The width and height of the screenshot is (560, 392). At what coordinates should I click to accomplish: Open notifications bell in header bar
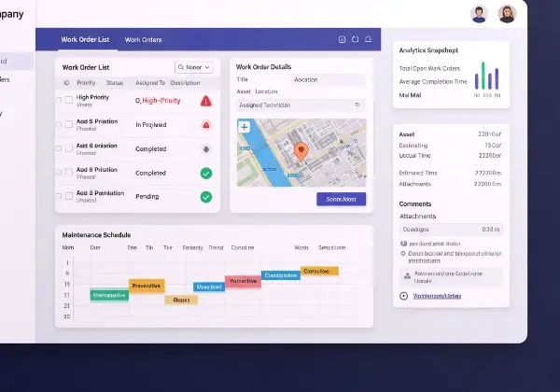[x=368, y=39]
